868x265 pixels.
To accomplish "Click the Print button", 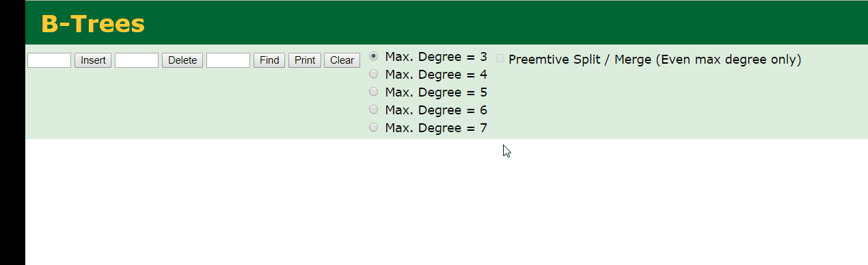I will 305,60.
